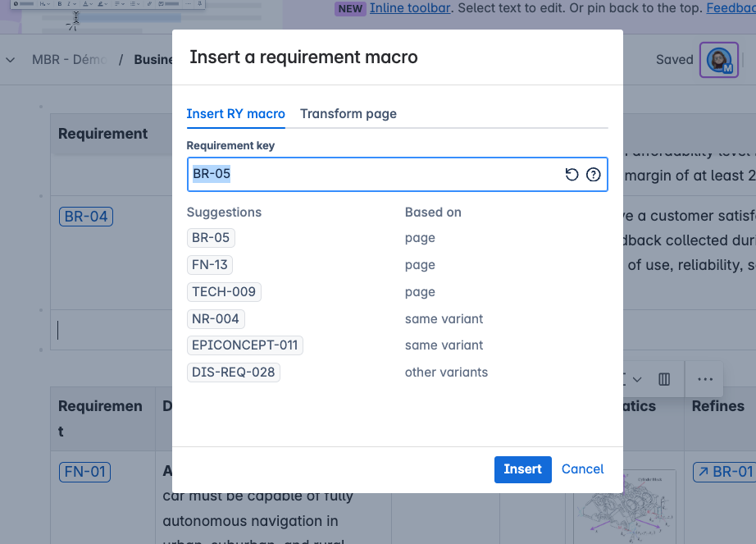Open the user avatar profile
The width and height of the screenshot is (756, 544).
tap(719, 60)
